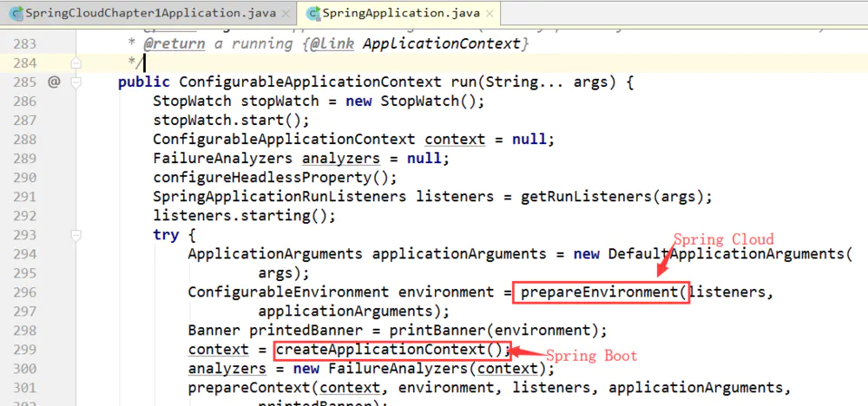Click line number 292 in the gutter
868x406 pixels.
(x=23, y=216)
